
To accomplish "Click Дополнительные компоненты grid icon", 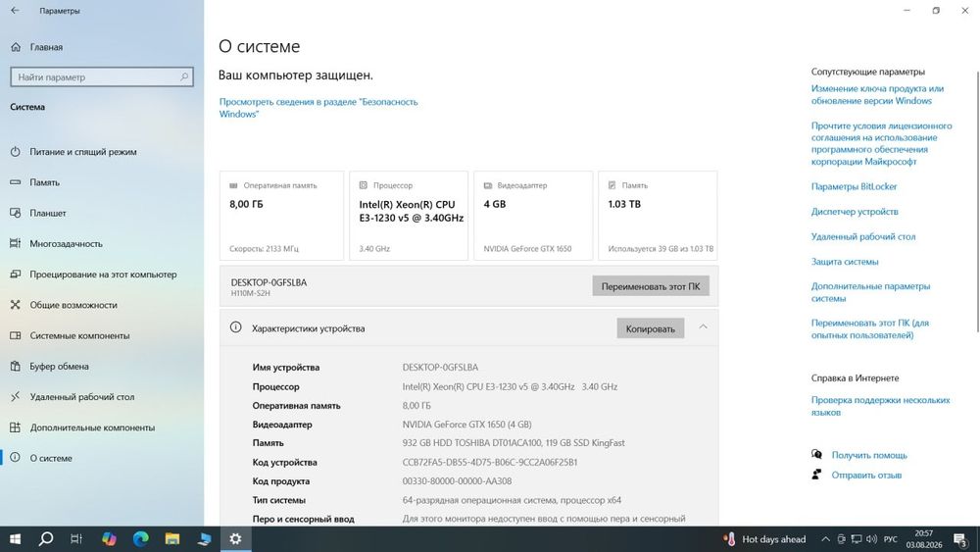I will pyautogui.click(x=16, y=427).
